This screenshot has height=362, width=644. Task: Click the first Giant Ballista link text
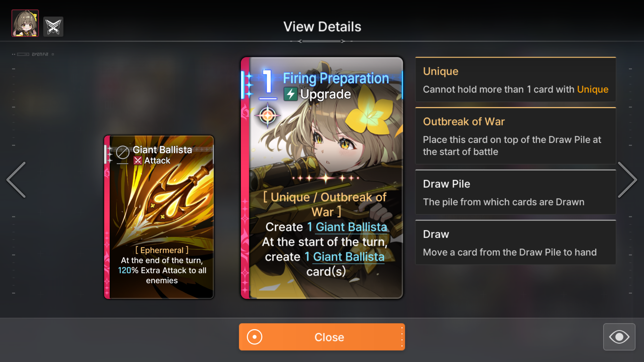click(x=351, y=227)
